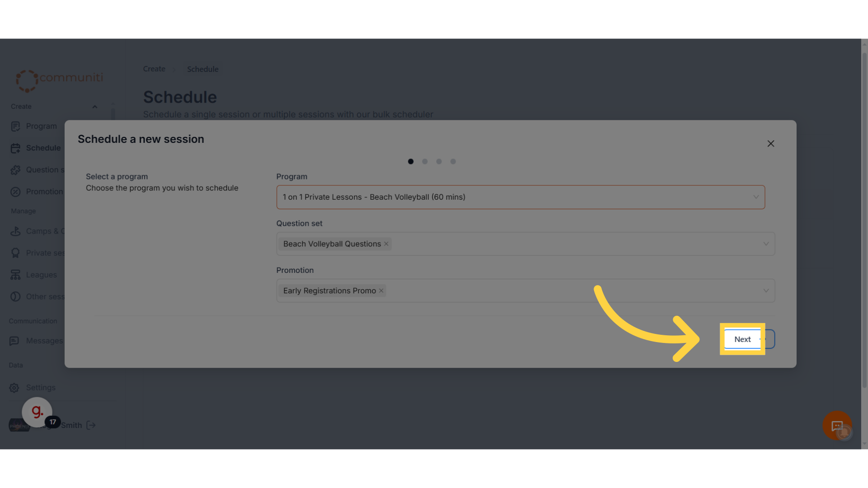
Task: Click the Private sessions award icon
Action: pos(15,253)
